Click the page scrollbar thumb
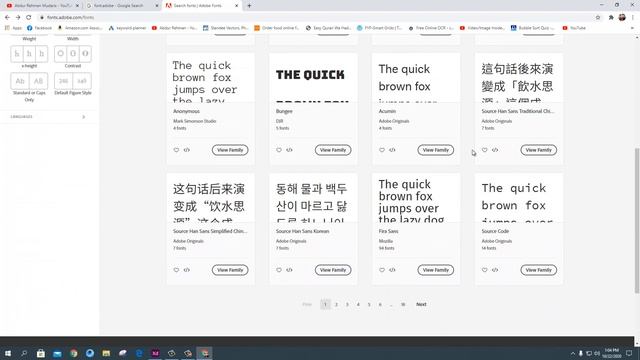Viewport: 640px width, 360px height. (637, 220)
